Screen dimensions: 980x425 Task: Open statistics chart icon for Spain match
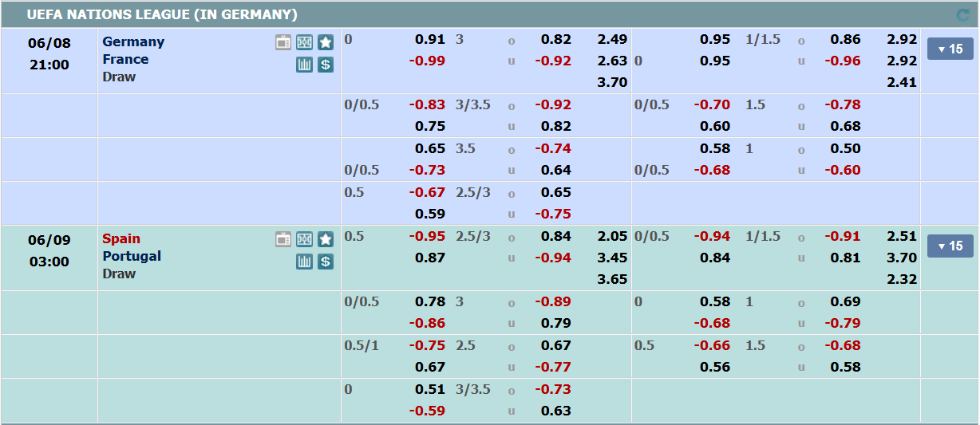304,262
